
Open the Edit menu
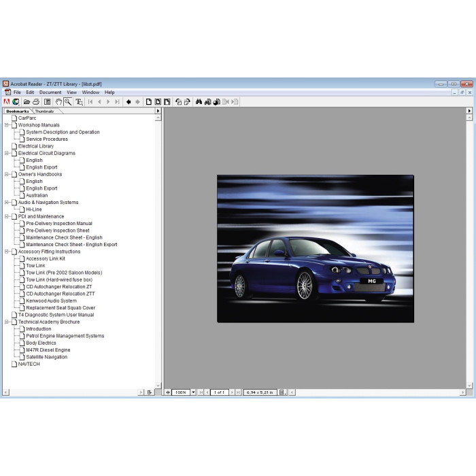(x=30, y=92)
